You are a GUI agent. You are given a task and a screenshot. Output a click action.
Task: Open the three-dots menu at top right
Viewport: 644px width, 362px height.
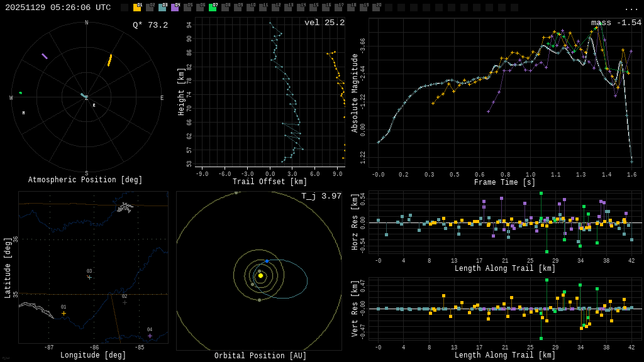pos(631,8)
